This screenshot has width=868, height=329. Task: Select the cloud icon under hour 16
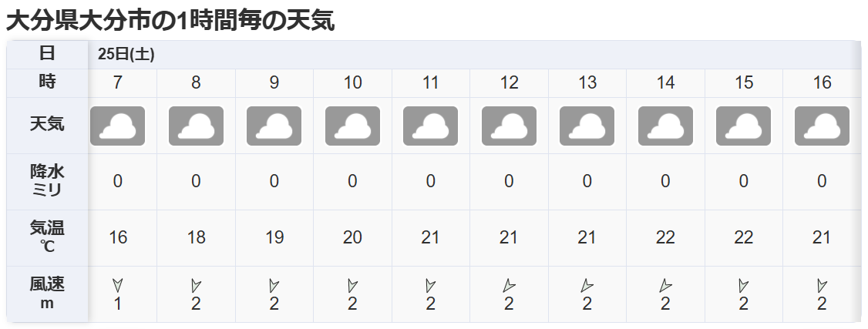822,126
